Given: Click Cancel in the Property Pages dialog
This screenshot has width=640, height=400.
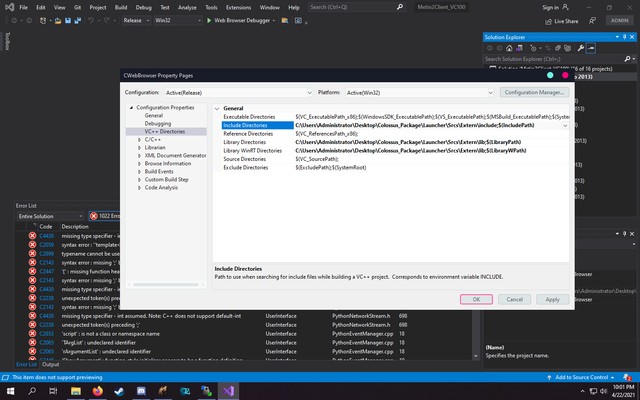Looking at the screenshot, I should [x=514, y=299].
